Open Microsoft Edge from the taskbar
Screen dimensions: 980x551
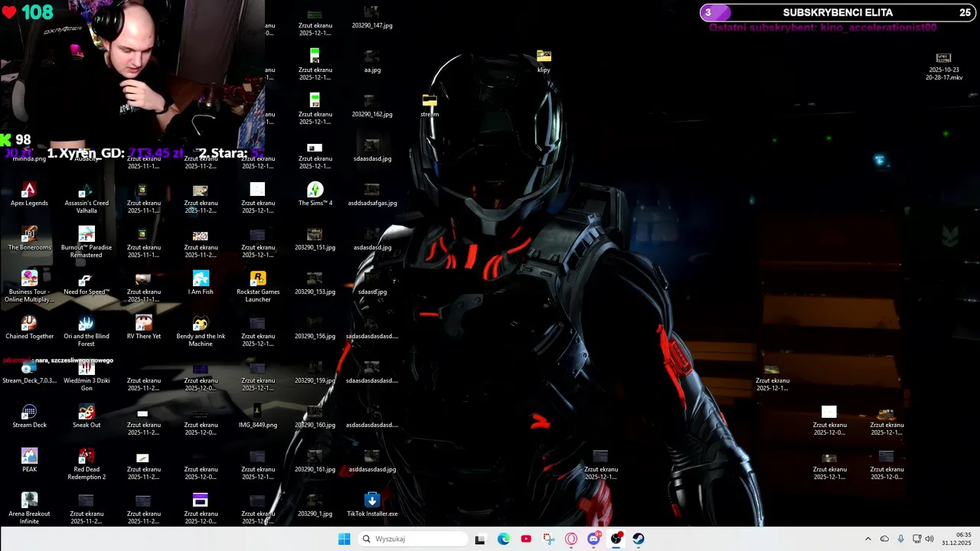coord(504,539)
